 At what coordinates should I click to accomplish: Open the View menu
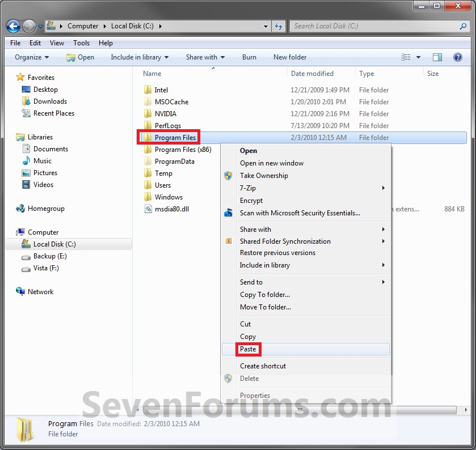[57, 43]
